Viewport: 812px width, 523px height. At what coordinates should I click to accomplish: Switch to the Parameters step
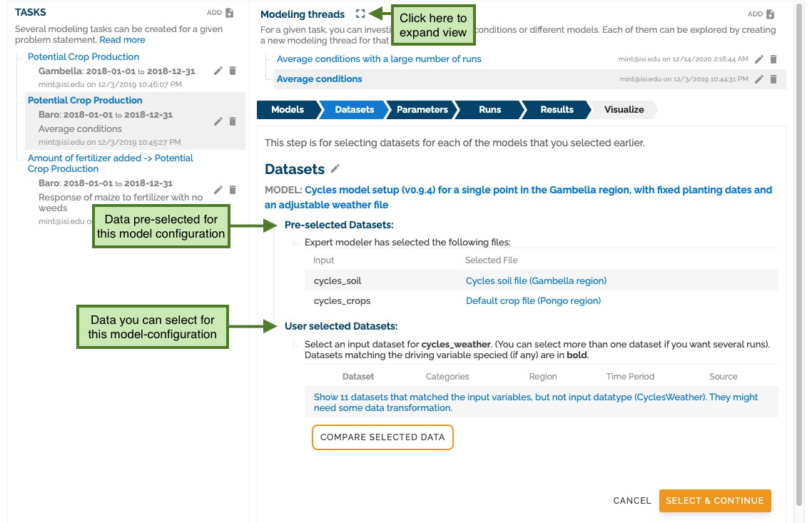click(422, 110)
